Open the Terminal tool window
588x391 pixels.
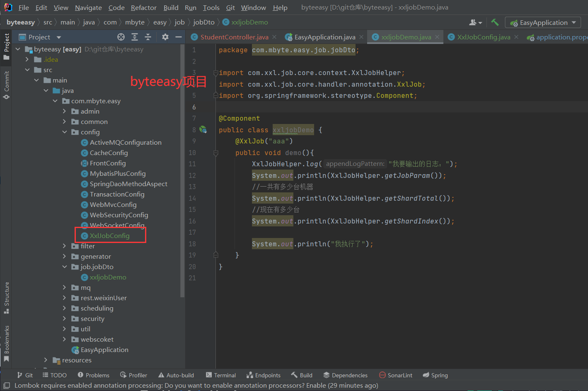coord(220,375)
